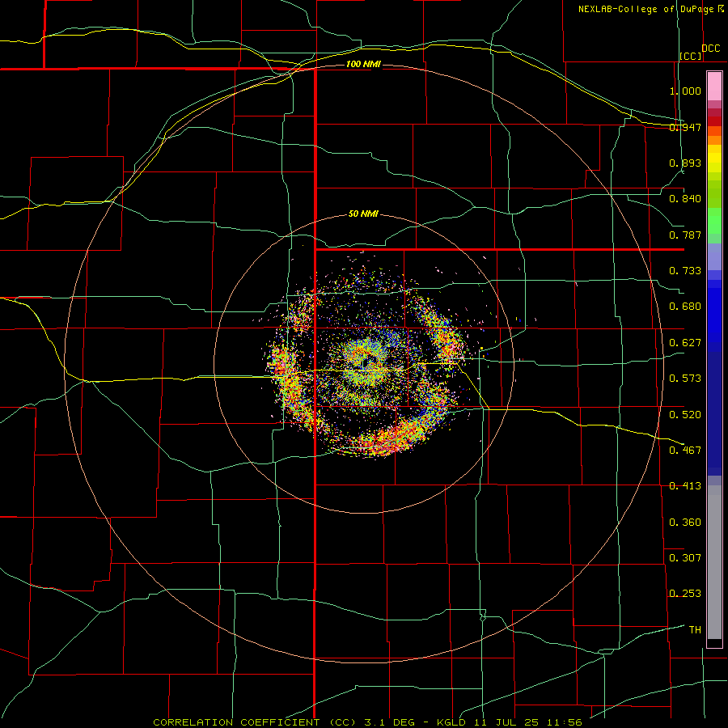Click the 0.573 legend value
The width and height of the screenshot is (728, 728).
tap(685, 379)
